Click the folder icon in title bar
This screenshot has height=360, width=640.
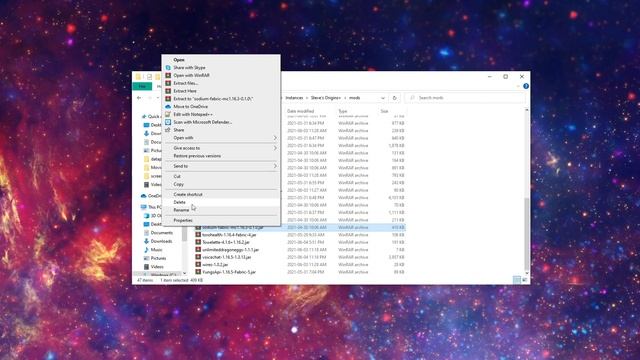[138, 77]
